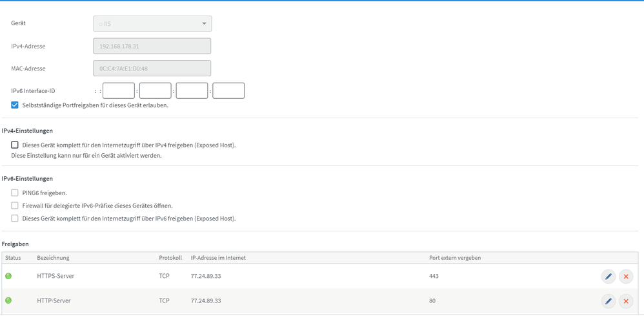Image resolution: width=644 pixels, height=316 pixels.
Task: Click the MAC-Adresse field
Action: pos(152,68)
